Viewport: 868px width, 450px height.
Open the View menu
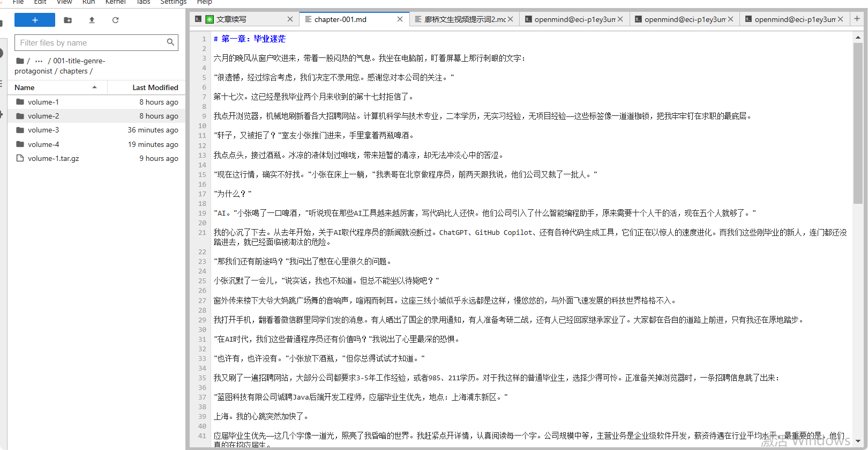(x=64, y=2)
